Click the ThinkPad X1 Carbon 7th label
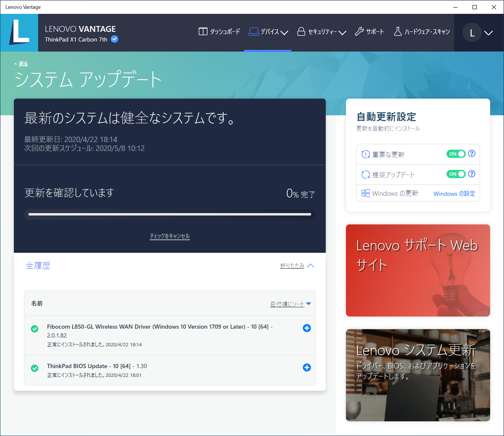This screenshot has width=504, height=436. [x=76, y=39]
